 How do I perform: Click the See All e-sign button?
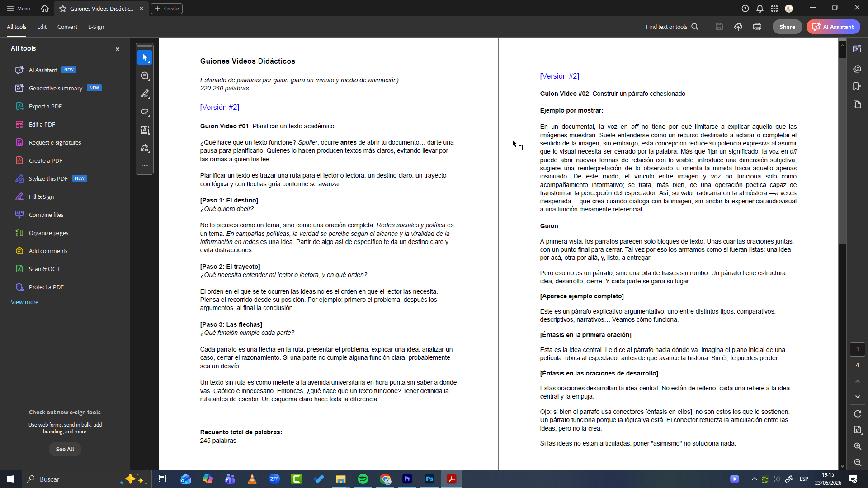pos(65,449)
